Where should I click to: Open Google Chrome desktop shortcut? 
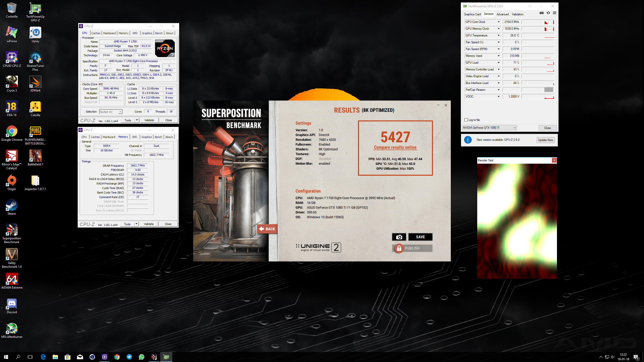point(12,133)
